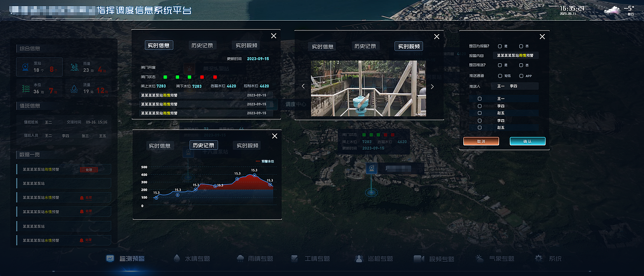Select 历史记录 tab in chart popup
The image size is (644, 276).
[x=203, y=145]
